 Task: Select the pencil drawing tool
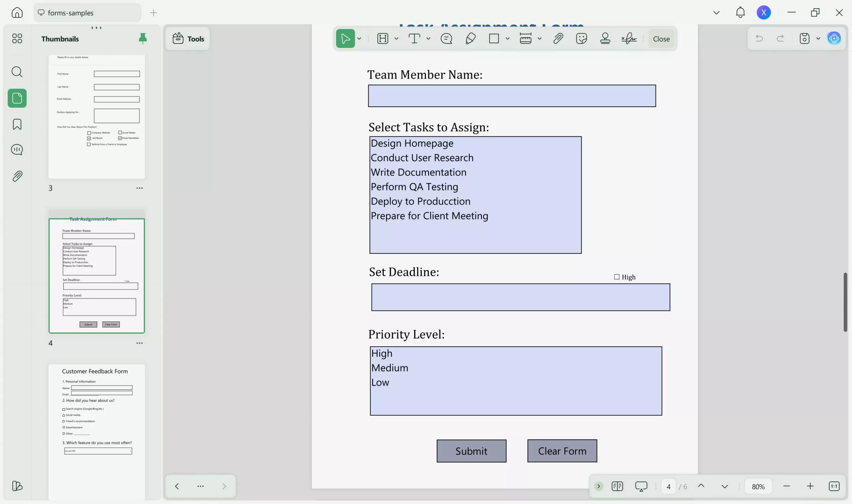point(470,38)
